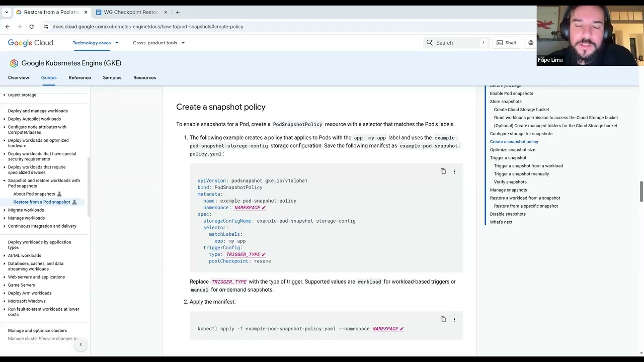Image resolution: width=644 pixels, height=362 pixels.
Task: Open About Pod snapshots page
Action: 34,194
